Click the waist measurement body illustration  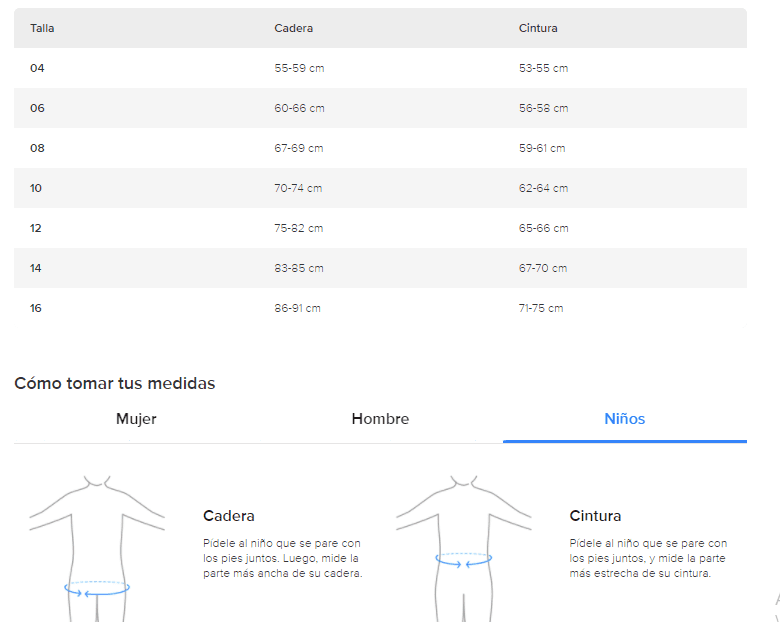click(x=463, y=545)
